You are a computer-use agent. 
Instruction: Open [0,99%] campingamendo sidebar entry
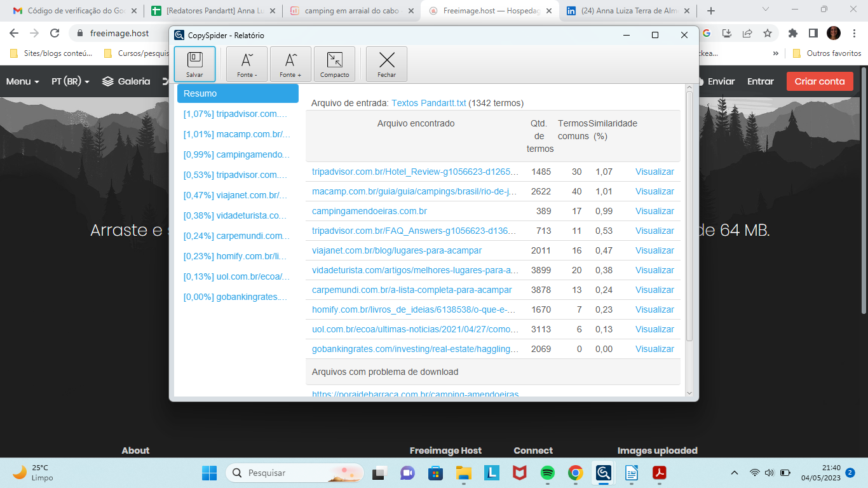(236, 154)
